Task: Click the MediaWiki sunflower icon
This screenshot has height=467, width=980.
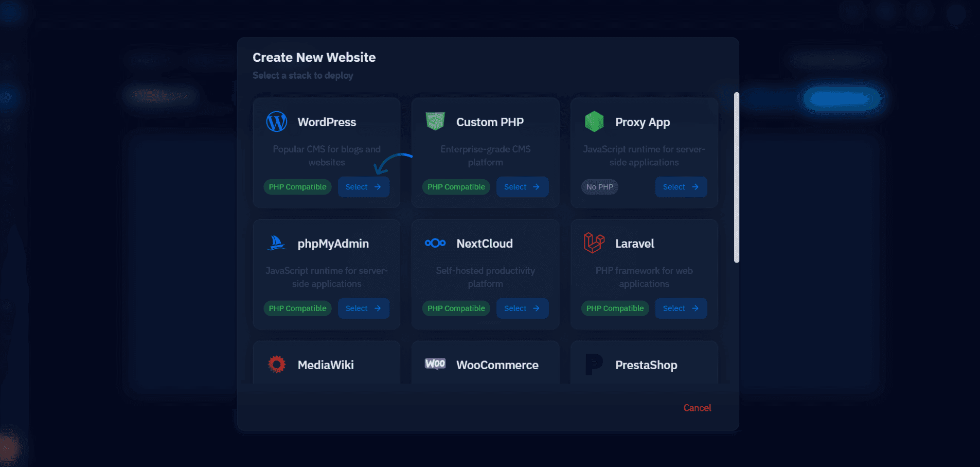Action: (277, 365)
